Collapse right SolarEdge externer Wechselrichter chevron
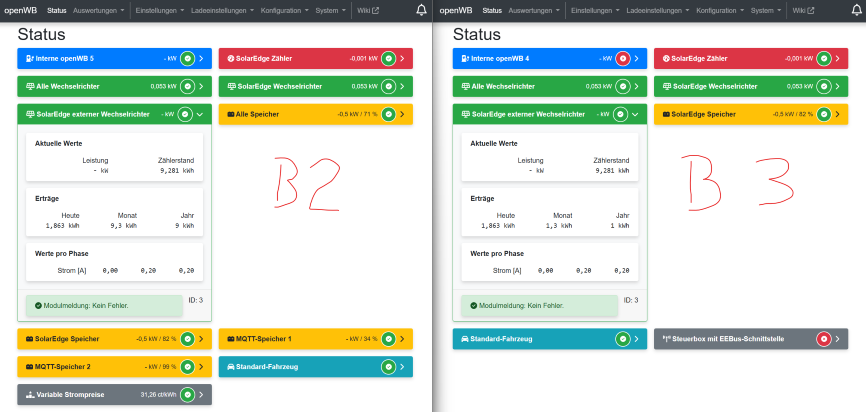 point(635,114)
